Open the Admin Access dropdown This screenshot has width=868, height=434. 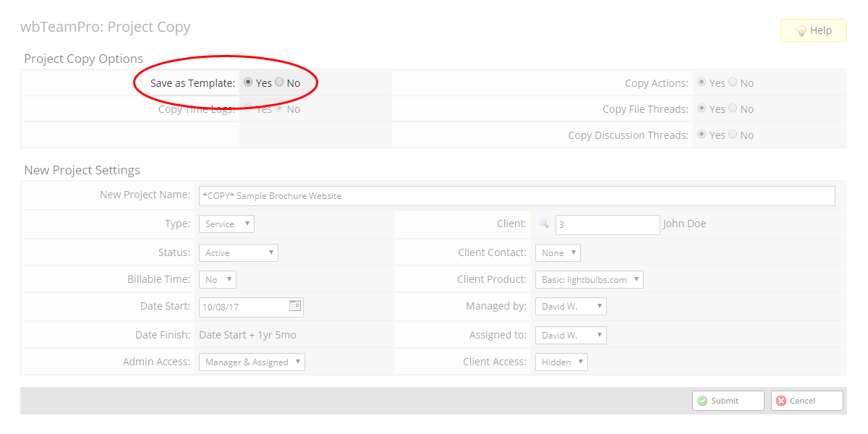pos(252,362)
